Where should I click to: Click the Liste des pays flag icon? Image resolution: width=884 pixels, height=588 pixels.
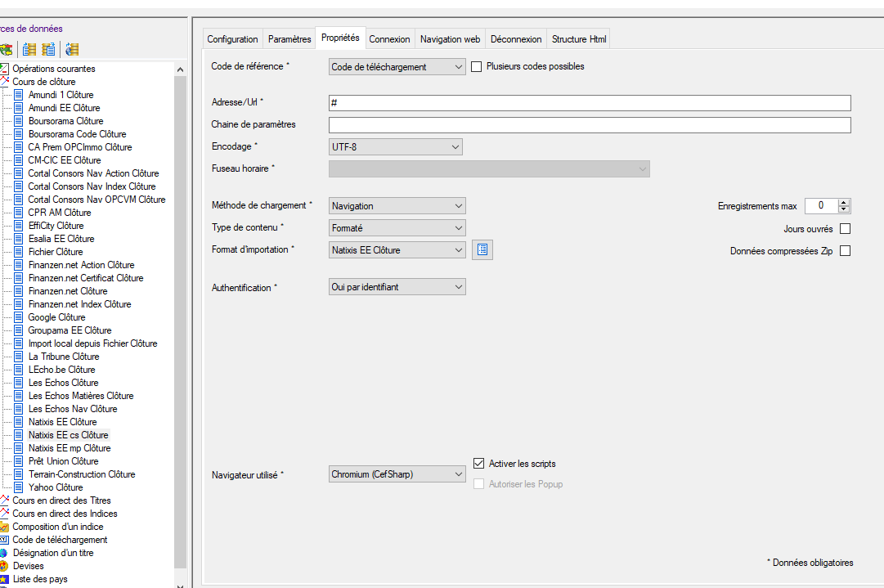tap(4, 579)
